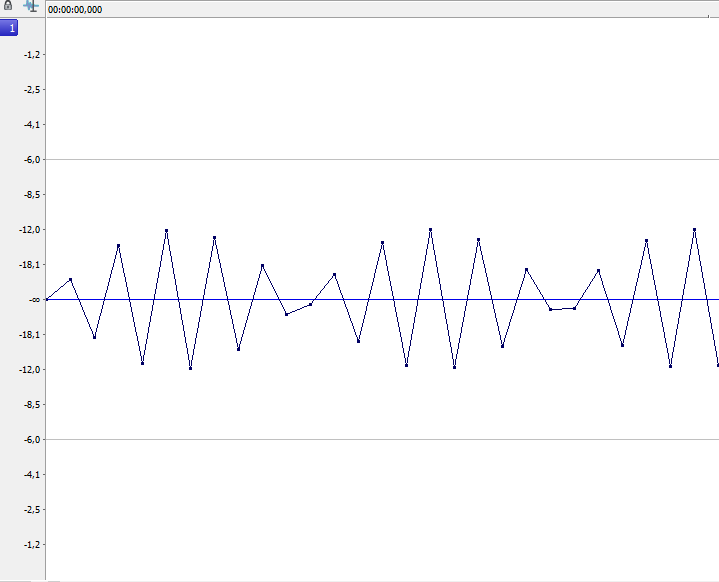Click the tick mark at ruler's right end
Screen dimensions: 719x582
point(708,16)
